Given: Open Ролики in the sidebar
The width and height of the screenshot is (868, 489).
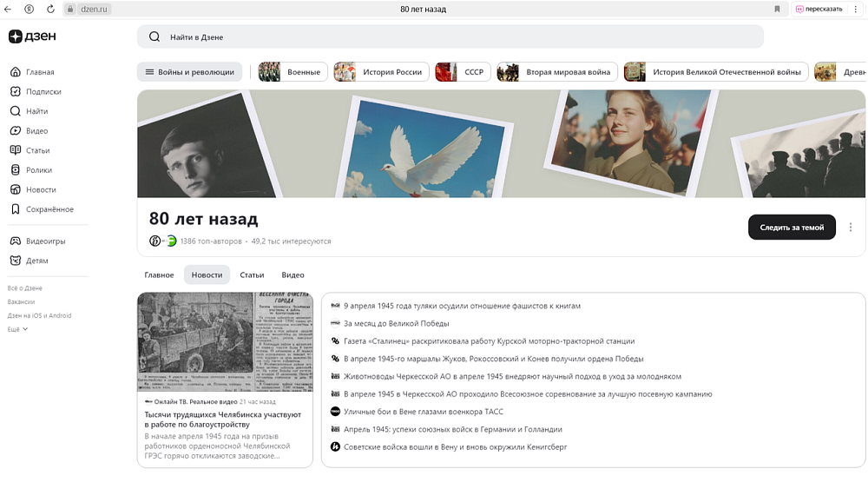Looking at the screenshot, I should [38, 170].
